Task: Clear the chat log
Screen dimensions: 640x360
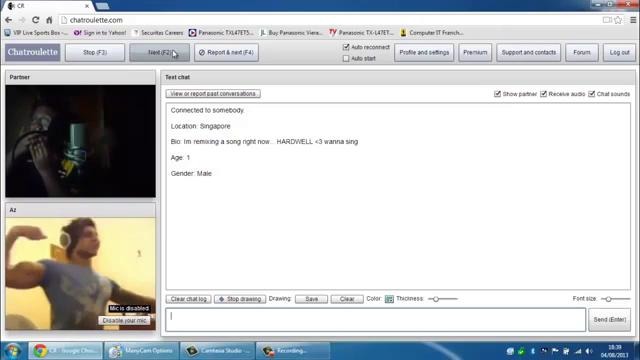Action: tap(189, 299)
